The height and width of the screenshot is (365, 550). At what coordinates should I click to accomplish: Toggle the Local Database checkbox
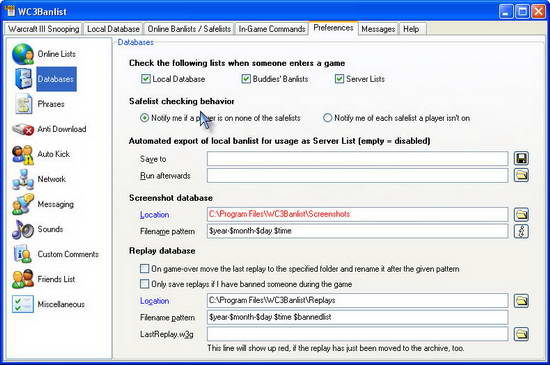click(x=146, y=79)
